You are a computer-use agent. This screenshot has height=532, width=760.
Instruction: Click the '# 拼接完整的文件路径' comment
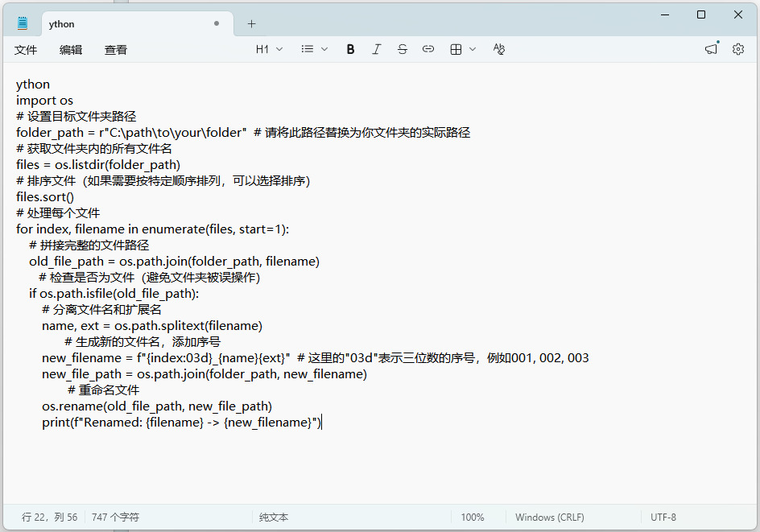[89, 245]
